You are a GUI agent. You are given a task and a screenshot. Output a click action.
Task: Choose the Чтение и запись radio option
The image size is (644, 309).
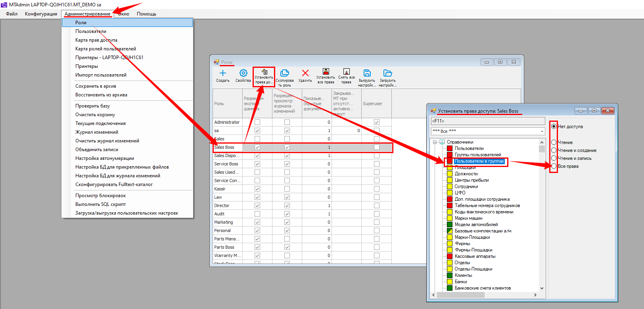(554, 158)
